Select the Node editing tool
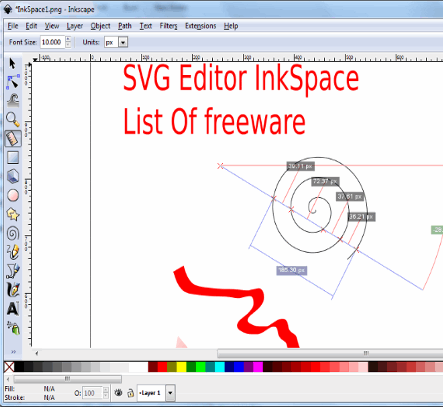443x407 pixels. [x=13, y=82]
